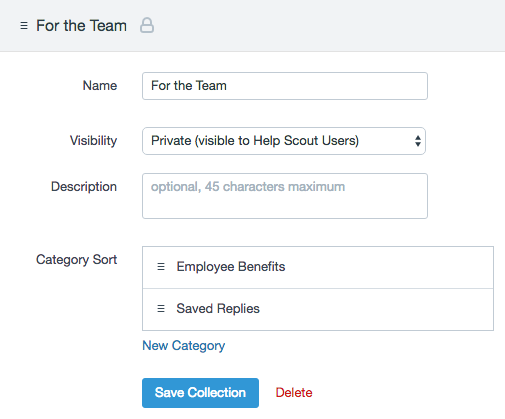Click the optional 45 characters maximum placeholder
Viewport: 505px width, 419px height.
click(248, 187)
